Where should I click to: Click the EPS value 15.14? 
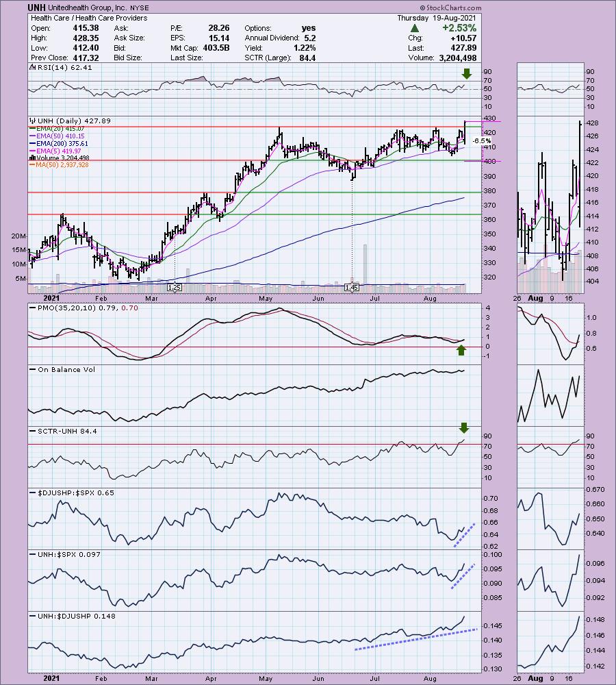click(x=219, y=38)
